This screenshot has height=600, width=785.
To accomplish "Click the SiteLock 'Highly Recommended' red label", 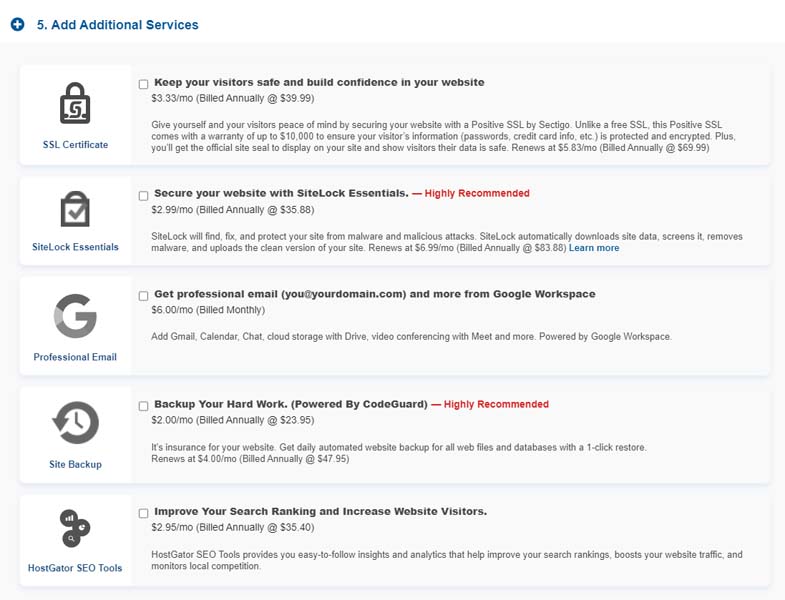I will 471,193.
